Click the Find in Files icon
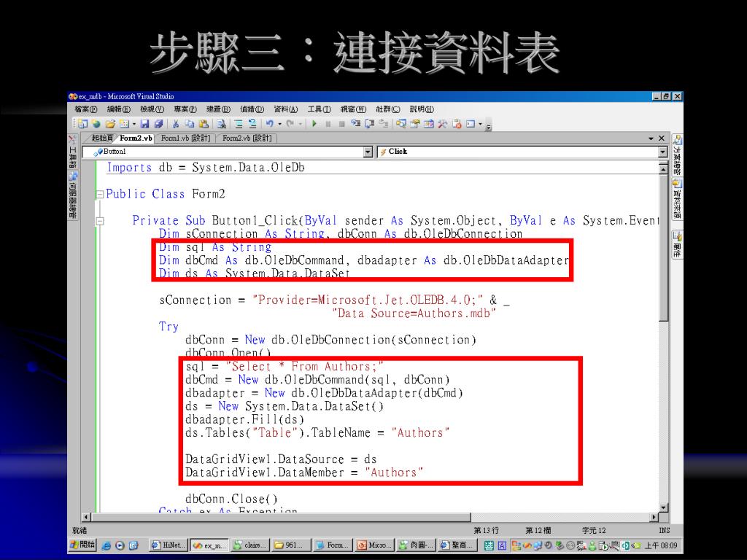This screenshot has width=747, height=560. (x=221, y=124)
